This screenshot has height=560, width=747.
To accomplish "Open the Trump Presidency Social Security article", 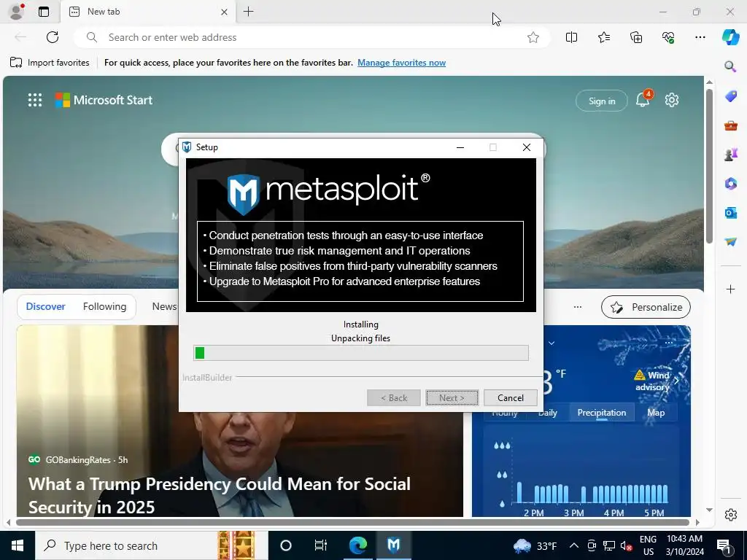I will (219, 495).
